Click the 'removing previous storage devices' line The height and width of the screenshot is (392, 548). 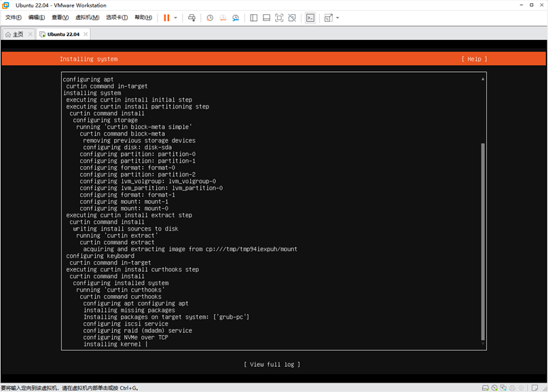[139, 140]
